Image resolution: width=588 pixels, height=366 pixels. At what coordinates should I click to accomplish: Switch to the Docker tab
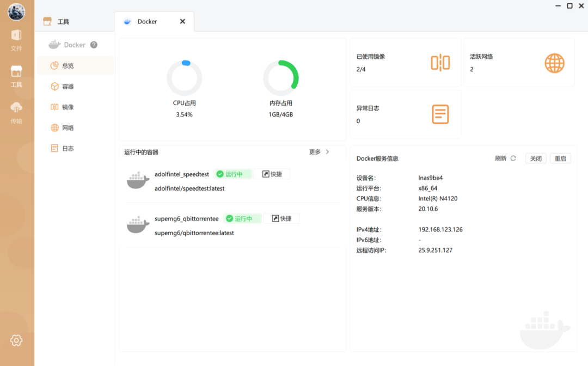[x=147, y=21]
